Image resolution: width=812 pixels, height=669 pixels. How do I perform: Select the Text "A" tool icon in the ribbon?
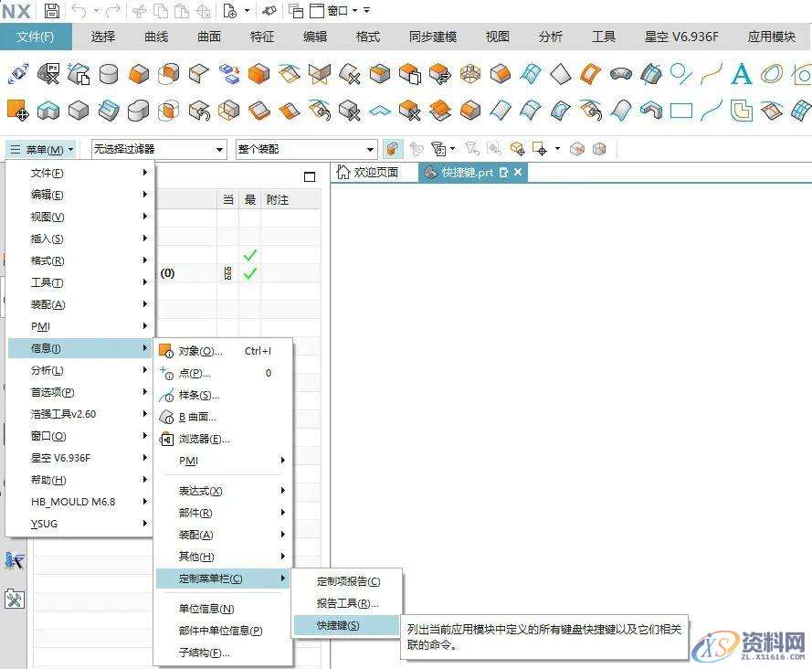click(x=742, y=74)
